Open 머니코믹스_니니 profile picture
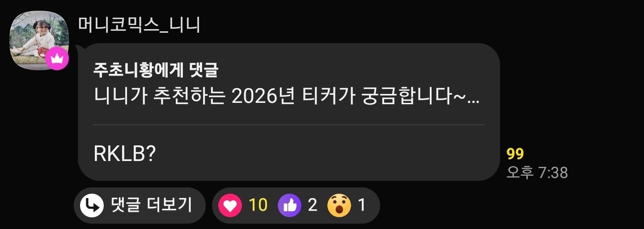644x229 pixels. click(38, 39)
